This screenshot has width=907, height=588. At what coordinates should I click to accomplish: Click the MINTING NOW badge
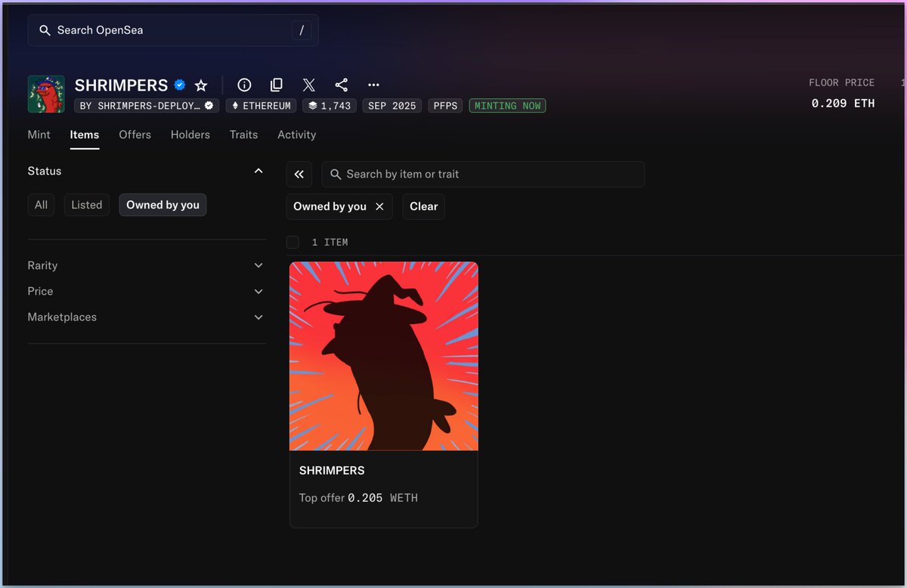click(507, 106)
